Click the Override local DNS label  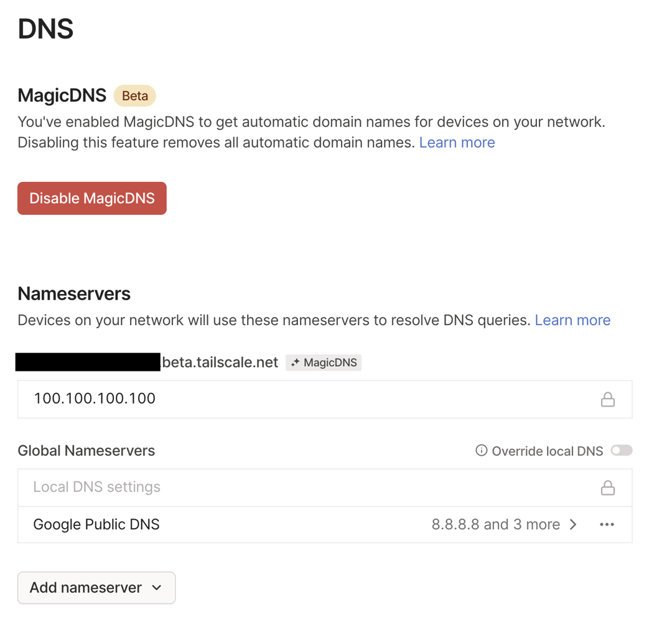pos(548,451)
